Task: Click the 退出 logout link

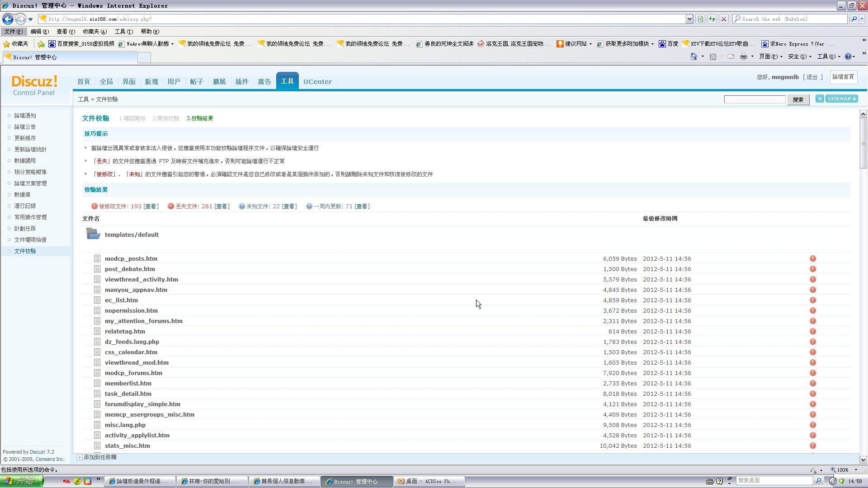Action: click(x=812, y=77)
